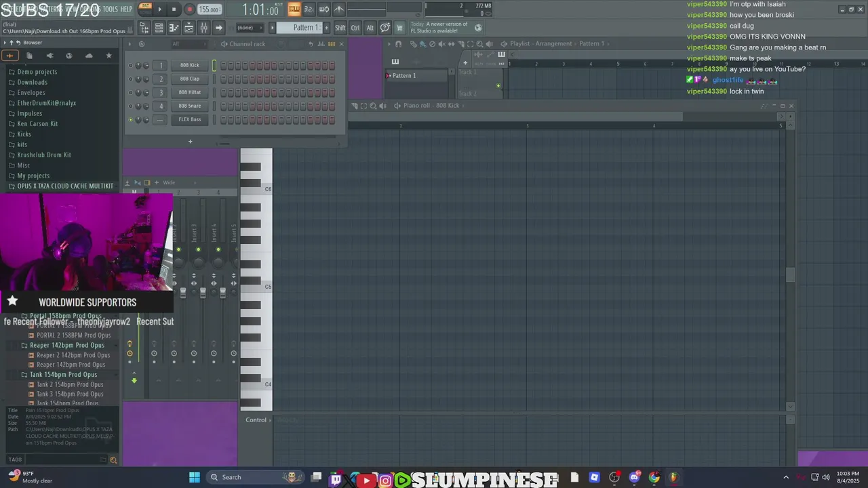Screen dimensions: 868x488
Task: Click the Piano roll vertical scrollbar handle
Action: 790,274
